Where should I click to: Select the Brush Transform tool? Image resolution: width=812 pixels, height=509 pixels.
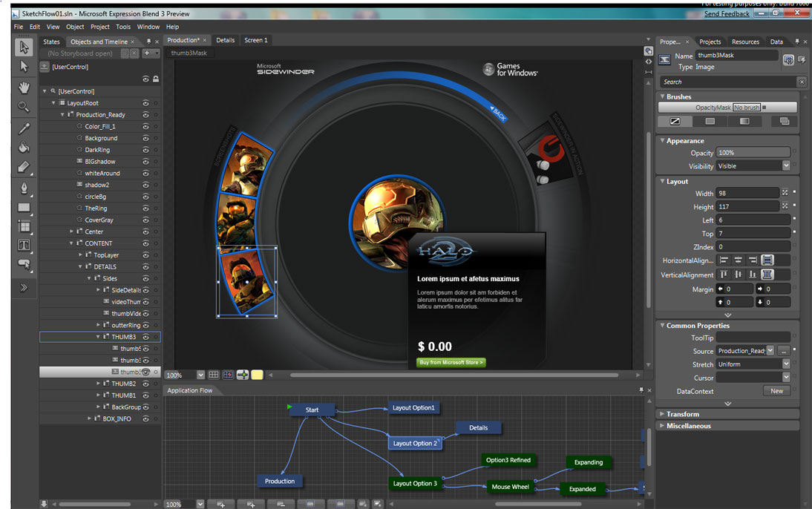pos(24,167)
